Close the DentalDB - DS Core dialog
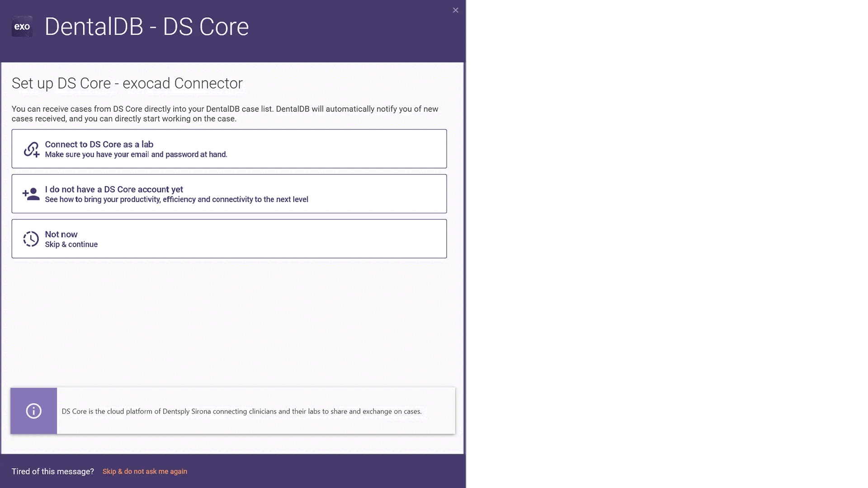The width and height of the screenshot is (868, 488). tap(455, 10)
